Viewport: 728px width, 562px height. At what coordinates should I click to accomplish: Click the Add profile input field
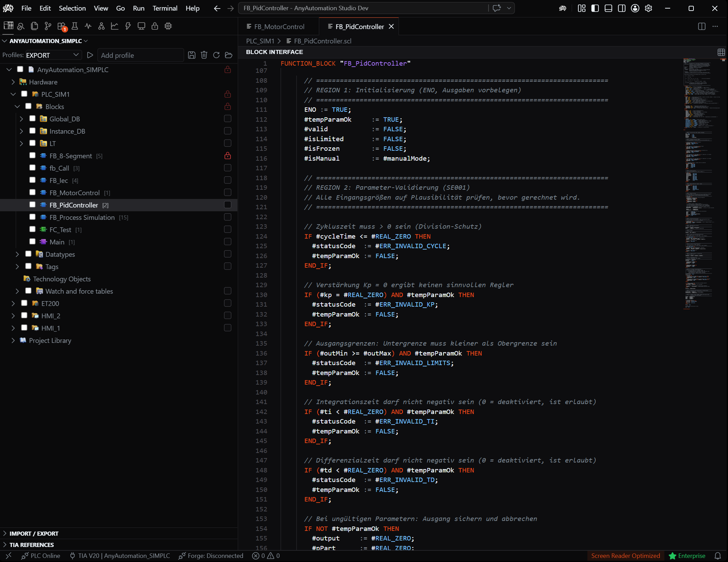pyautogui.click(x=141, y=55)
